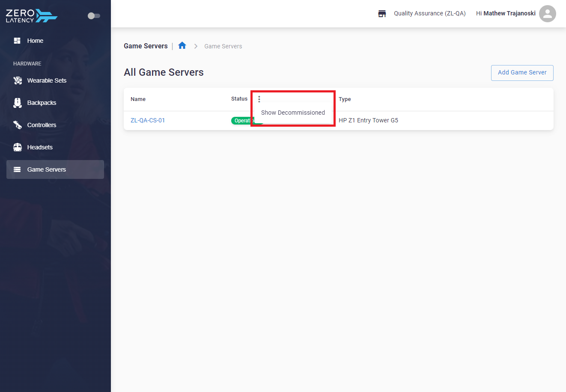Screen dimensions: 566x392
Task: Click the Type column header
Action: click(x=345, y=99)
